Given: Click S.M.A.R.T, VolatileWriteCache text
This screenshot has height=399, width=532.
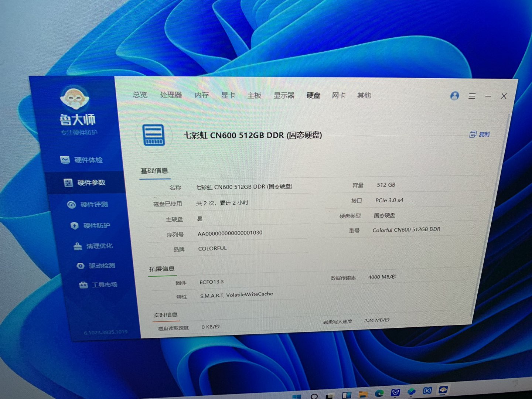Looking at the screenshot, I should (236, 295).
